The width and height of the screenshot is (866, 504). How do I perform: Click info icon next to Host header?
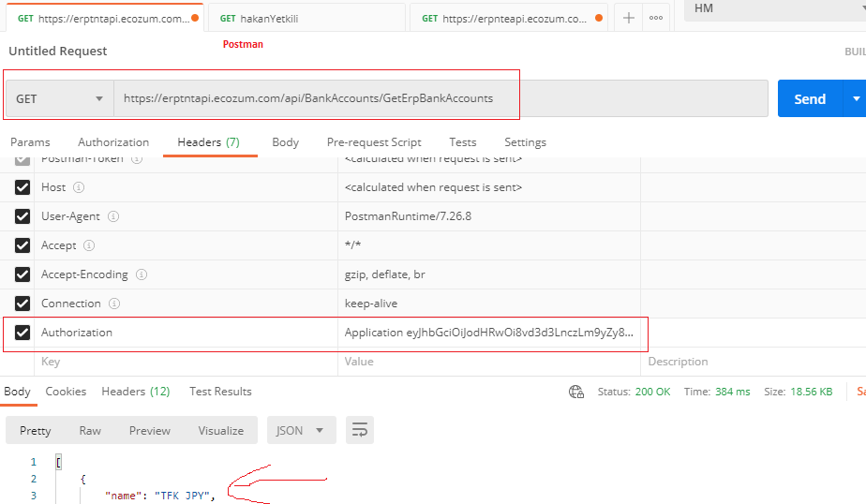click(79, 187)
